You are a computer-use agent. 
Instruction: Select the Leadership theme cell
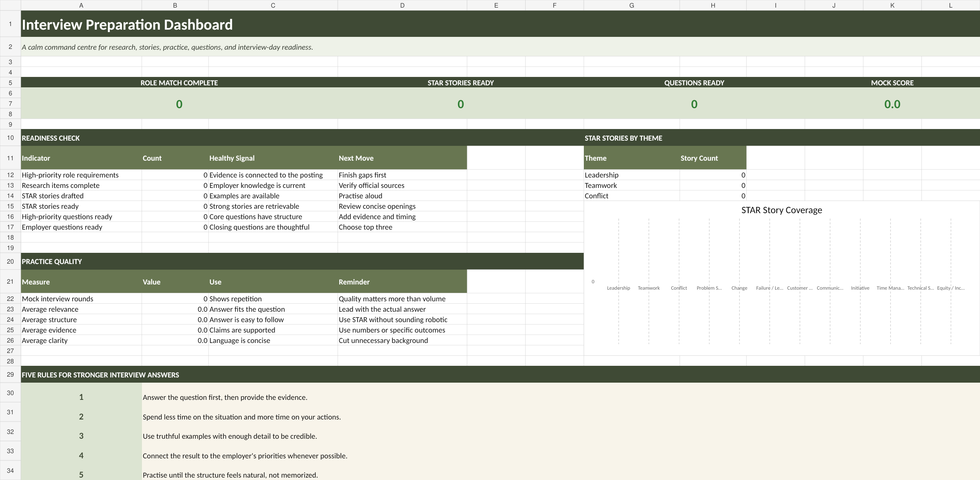632,175
